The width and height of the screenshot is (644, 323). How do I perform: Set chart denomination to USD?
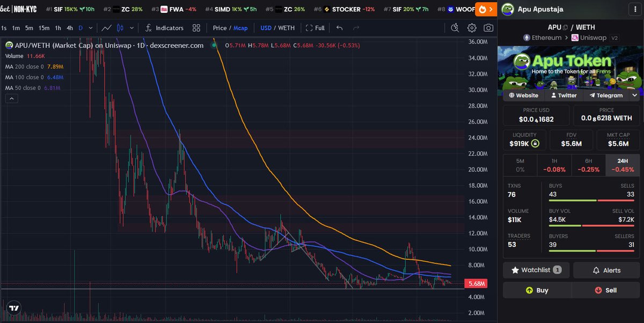(x=266, y=28)
